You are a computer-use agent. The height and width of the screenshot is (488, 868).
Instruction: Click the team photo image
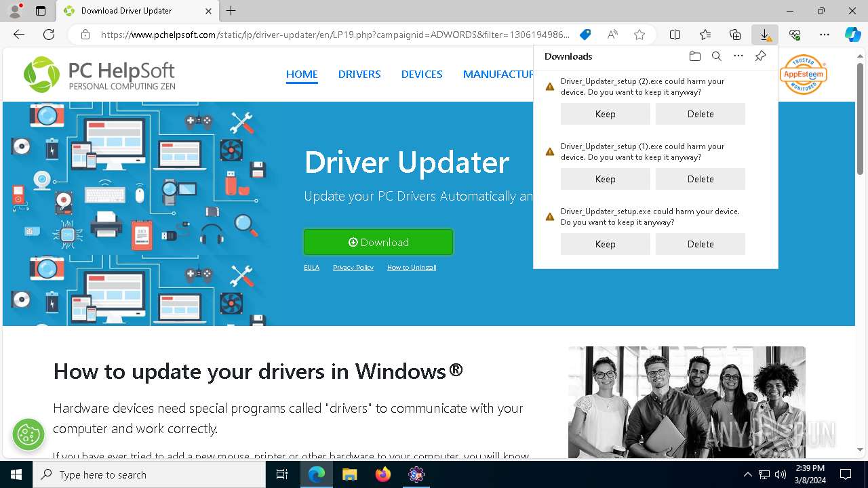(687, 402)
